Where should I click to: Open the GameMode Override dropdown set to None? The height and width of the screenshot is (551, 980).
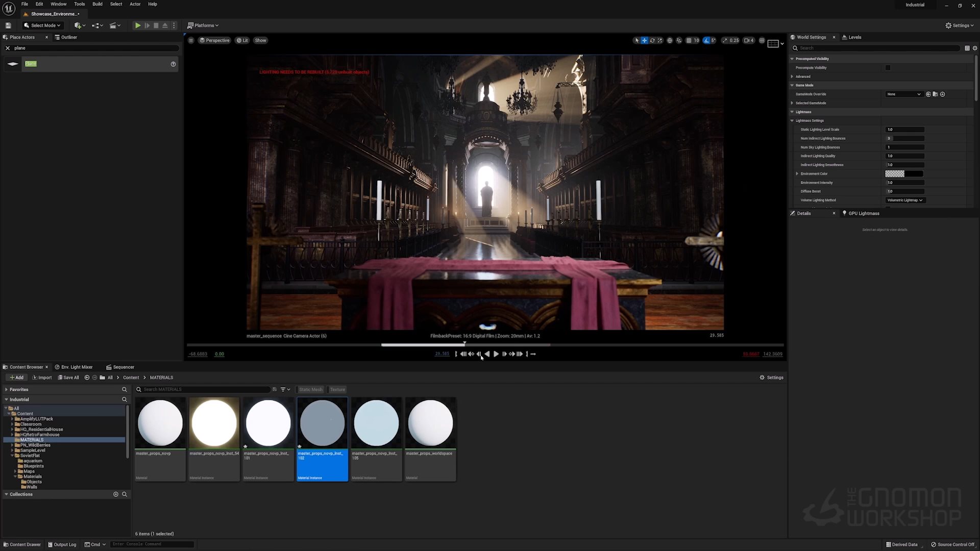click(903, 94)
